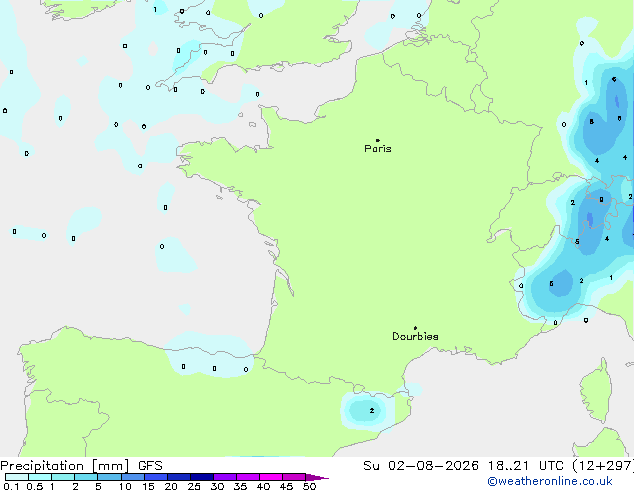
Task: Select the dot marker above Dourbies
Action: 415,328
